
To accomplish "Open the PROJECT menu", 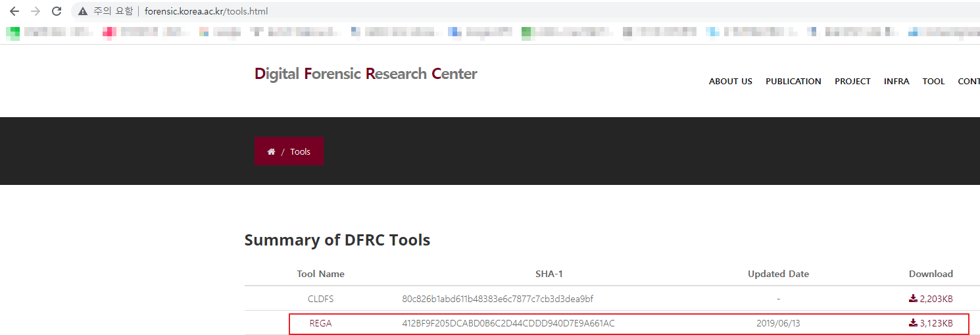I will click(x=852, y=82).
